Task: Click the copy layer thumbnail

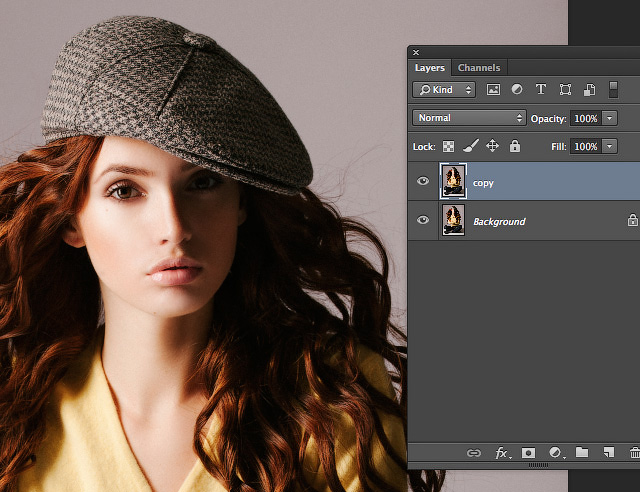Action: tap(453, 182)
